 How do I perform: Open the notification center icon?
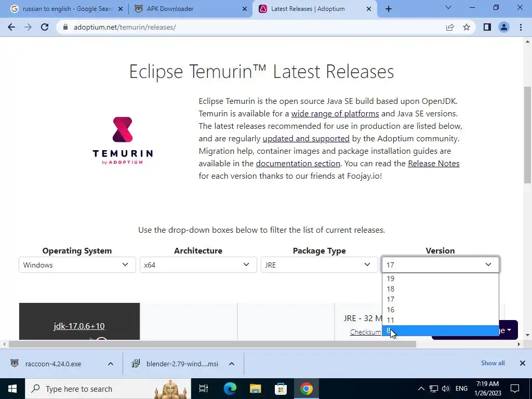(x=515, y=389)
